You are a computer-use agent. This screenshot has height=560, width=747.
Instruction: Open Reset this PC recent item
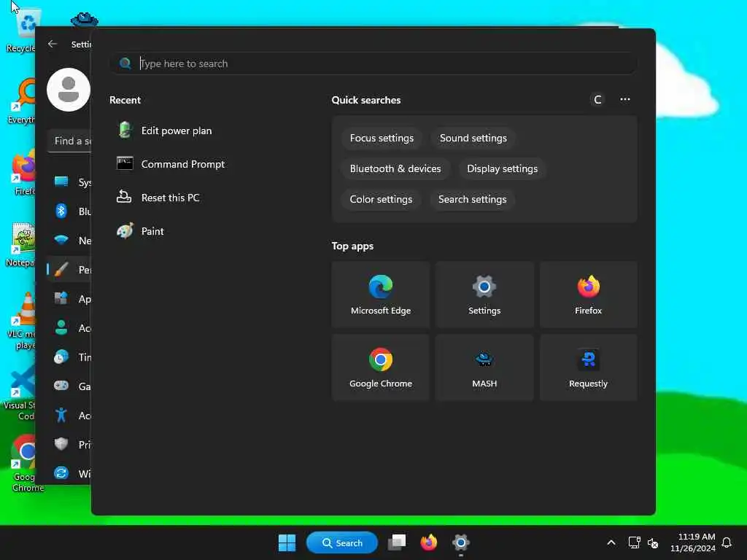click(x=158, y=198)
